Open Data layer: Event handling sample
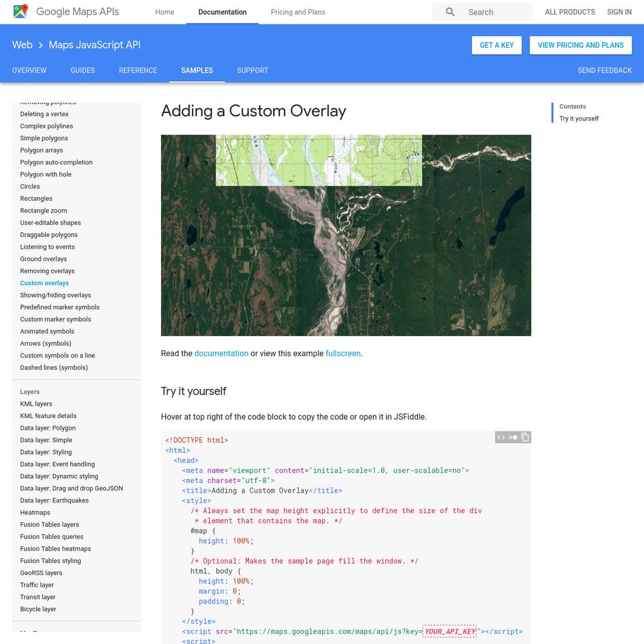Viewport: 644px width, 644px height. (x=57, y=464)
